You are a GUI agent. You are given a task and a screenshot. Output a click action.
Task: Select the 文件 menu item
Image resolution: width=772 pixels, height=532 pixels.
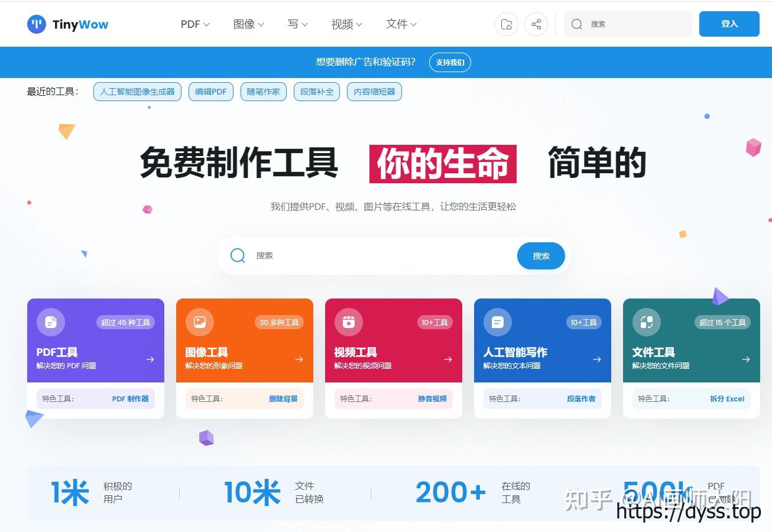click(x=400, y=24)
